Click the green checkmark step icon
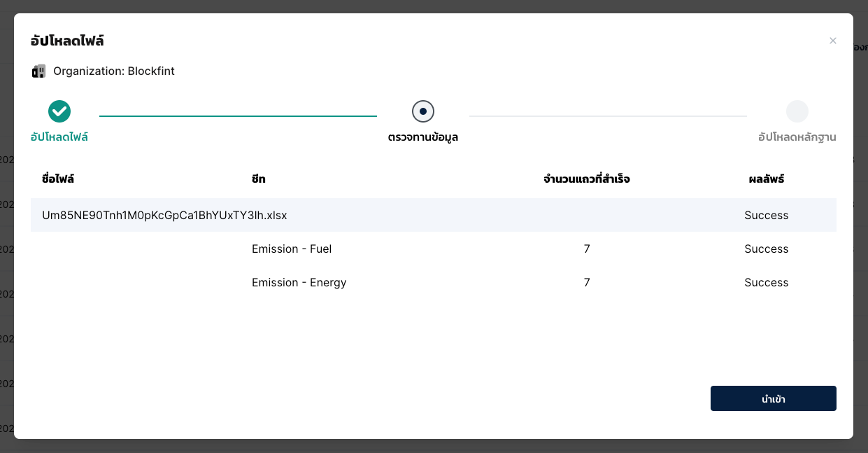Image resolution: width=868 pixels, height=453 pixels. [59, 111]
